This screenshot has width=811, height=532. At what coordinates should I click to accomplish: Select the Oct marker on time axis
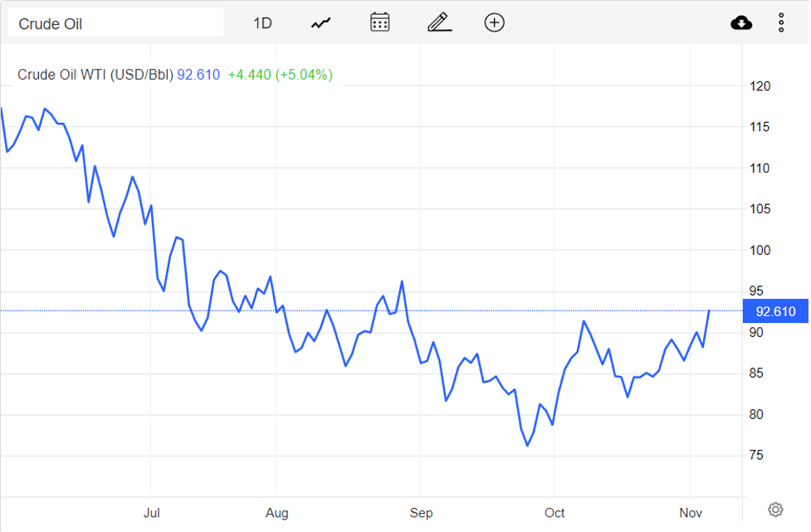(x=553, y=513)
